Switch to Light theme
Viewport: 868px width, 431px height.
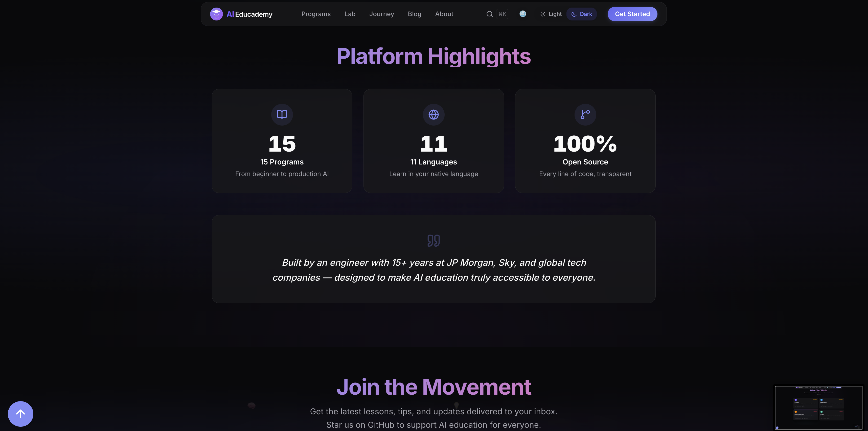click(x=551, y=14)
